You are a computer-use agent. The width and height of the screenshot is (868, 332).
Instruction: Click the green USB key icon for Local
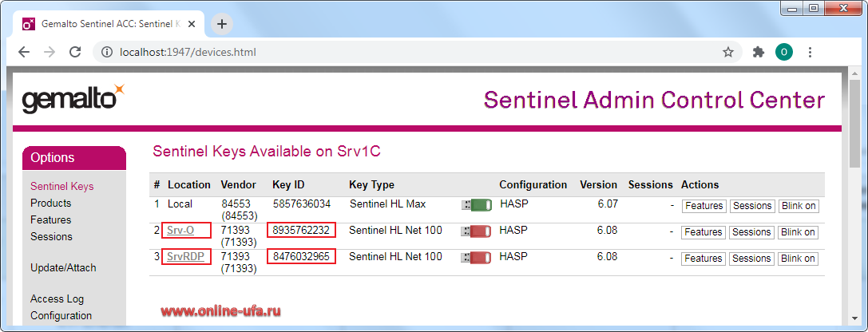477,205
